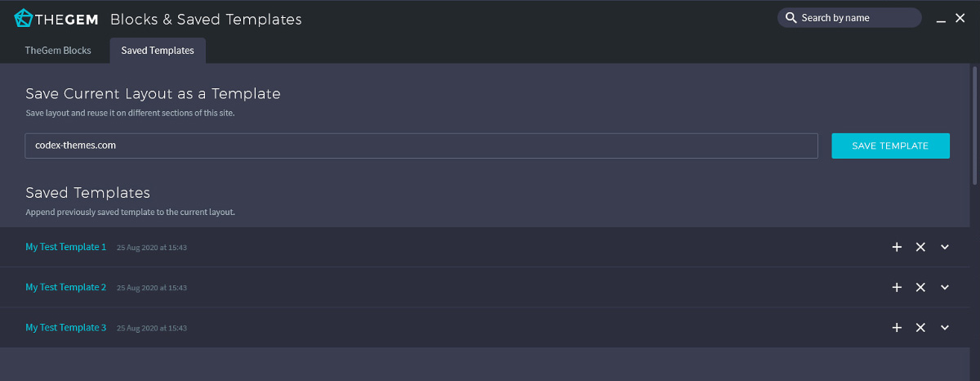Switch to TheGem Blocks tab
Viewport: 980px width, 381px height.
(x=58, y=51)
